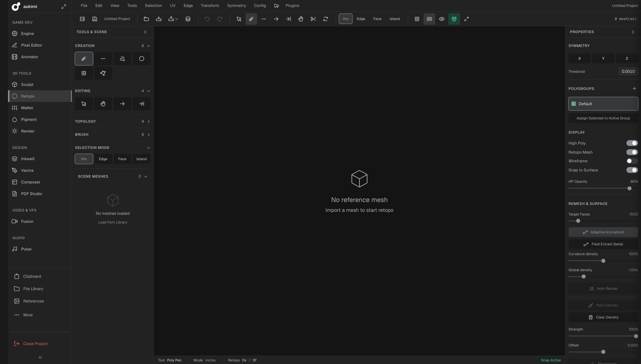Click the refresh cycle icon in toolbar
This screenshot has width=641, height=364.
click(325, 19)
